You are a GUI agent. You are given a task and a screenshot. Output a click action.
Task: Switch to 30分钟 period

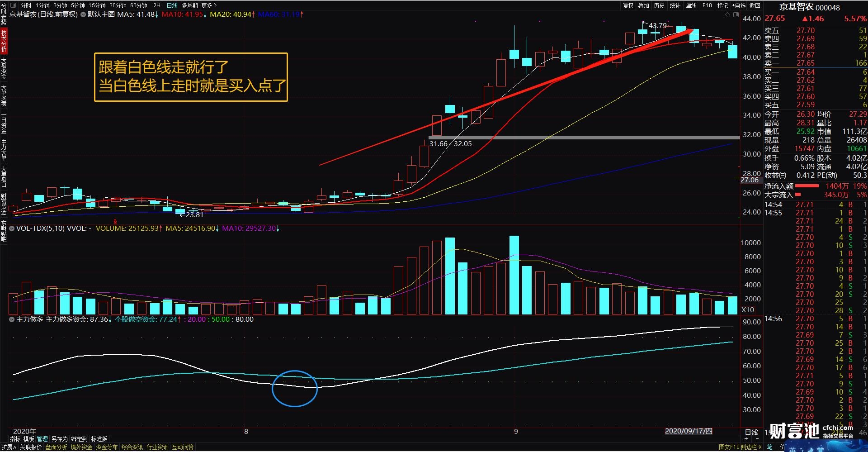point(118,5)
